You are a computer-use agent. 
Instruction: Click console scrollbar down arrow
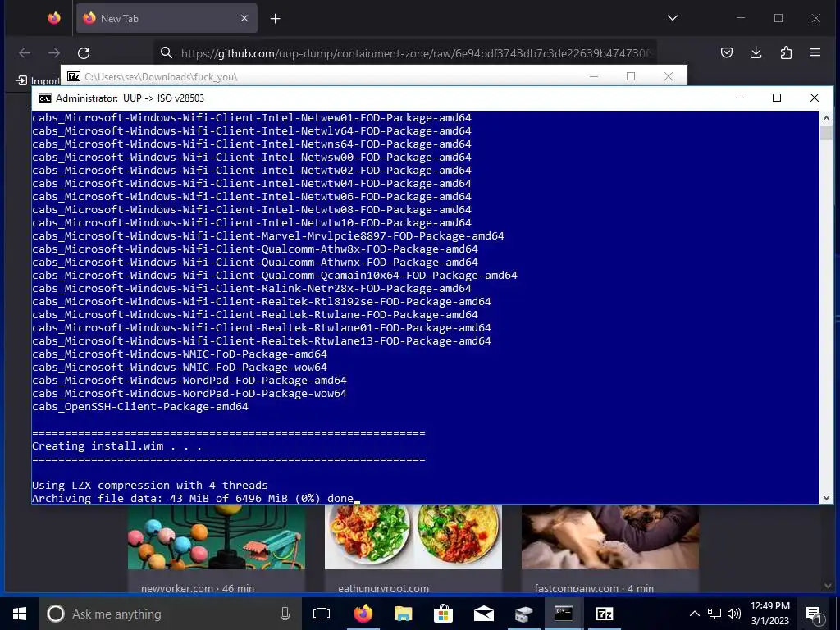click(826, 498)
